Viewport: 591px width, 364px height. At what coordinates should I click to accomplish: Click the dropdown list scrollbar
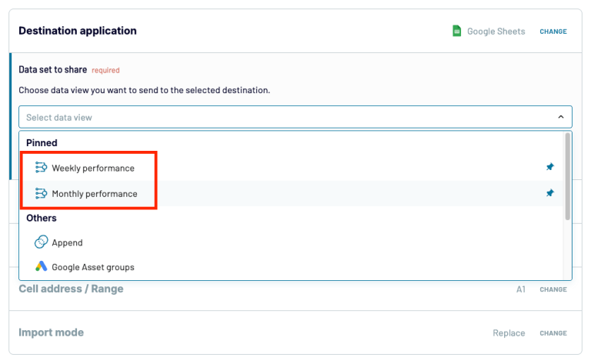(x=568, y=177)
